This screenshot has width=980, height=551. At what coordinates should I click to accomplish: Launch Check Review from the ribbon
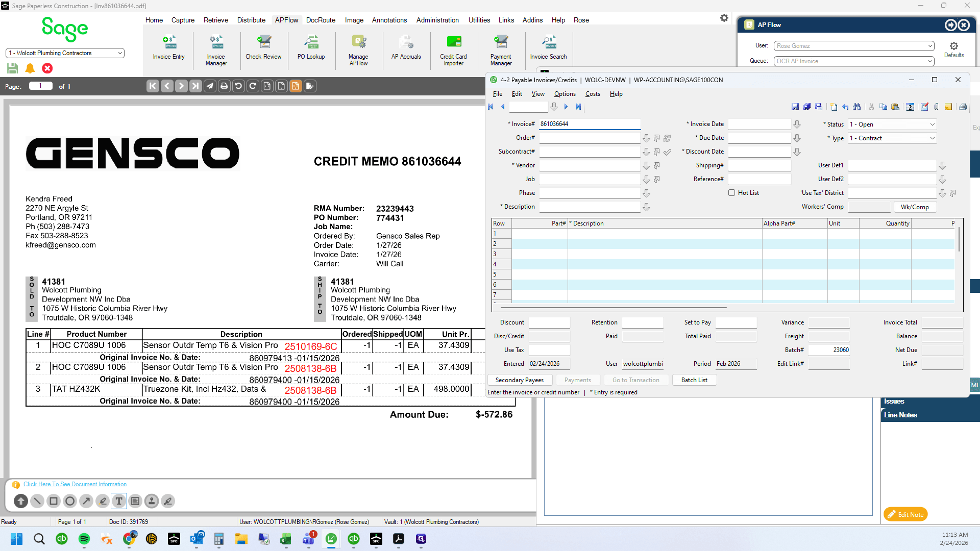pyautogui.click(x=263, y=48)
